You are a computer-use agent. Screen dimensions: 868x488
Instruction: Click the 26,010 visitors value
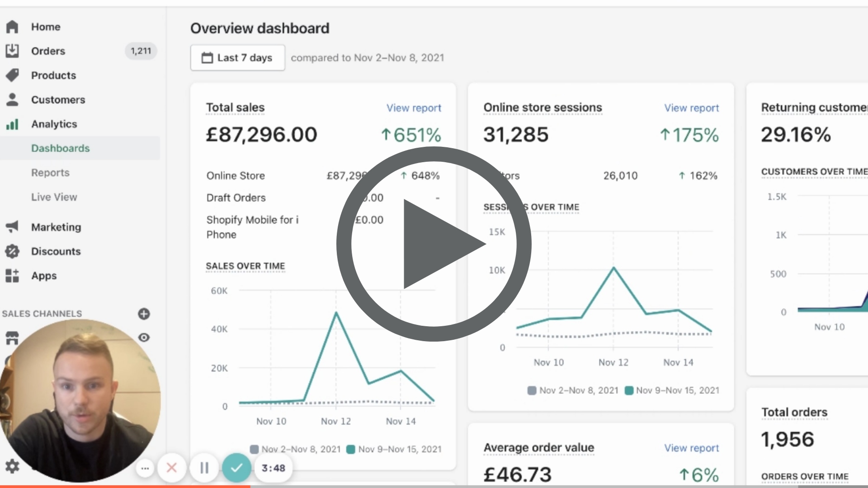(x=620, y=176)
